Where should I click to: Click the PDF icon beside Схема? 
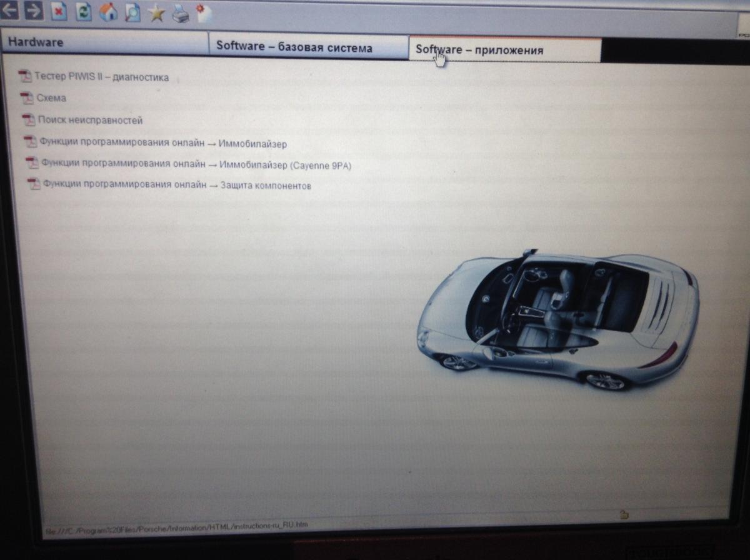[x=26, y=97]
